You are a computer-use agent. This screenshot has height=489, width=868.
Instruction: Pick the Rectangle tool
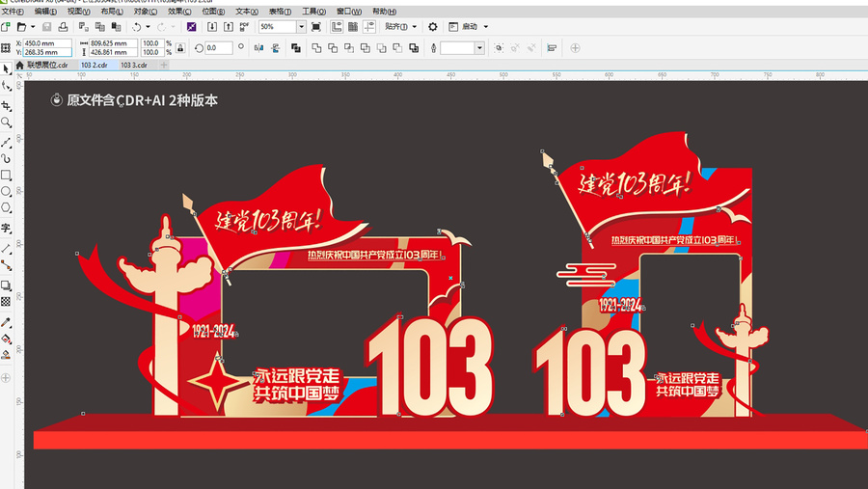[6, 175]
